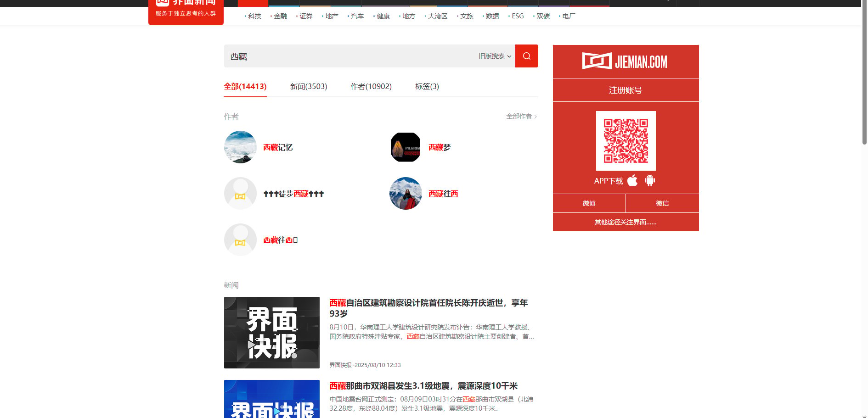
Task: Open the 汽车 navigation item
Action: coord(357,16)
